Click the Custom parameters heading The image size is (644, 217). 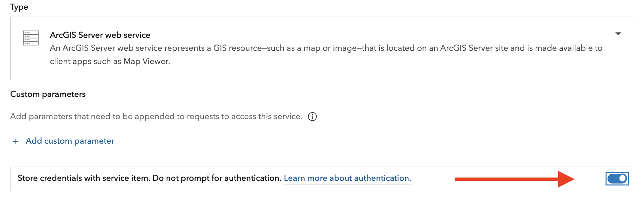[48, 94]
